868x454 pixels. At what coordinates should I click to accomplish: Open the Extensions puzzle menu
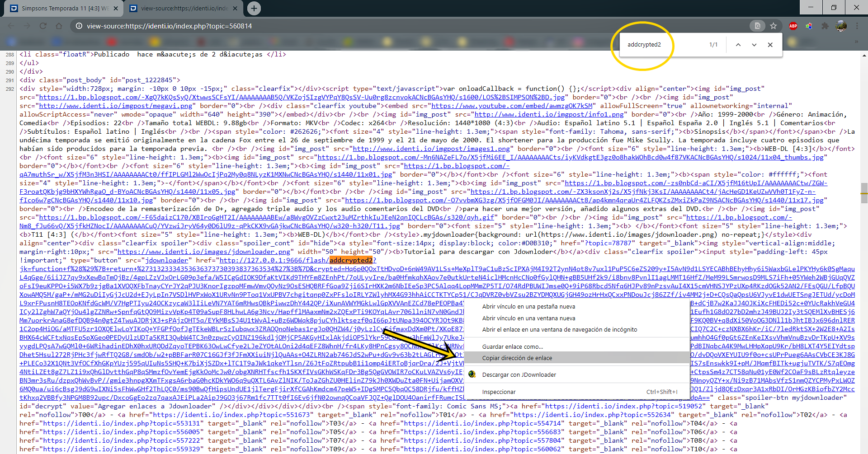(825, 26)
